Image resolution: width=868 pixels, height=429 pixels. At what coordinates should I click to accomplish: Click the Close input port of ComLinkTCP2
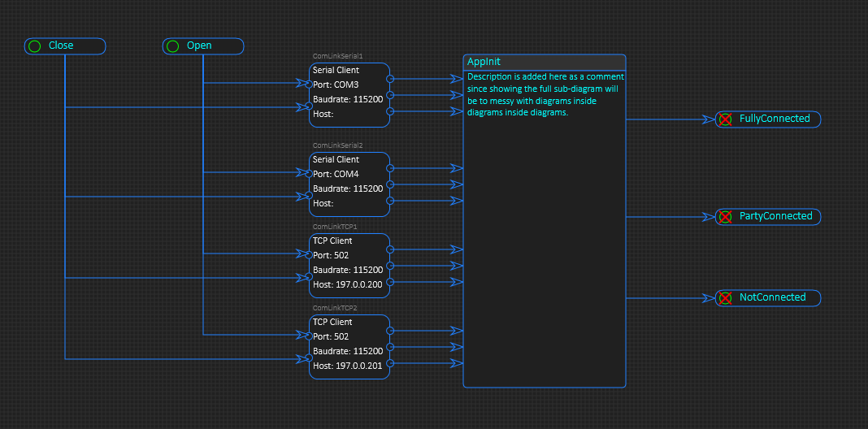(x=309, y=358)
